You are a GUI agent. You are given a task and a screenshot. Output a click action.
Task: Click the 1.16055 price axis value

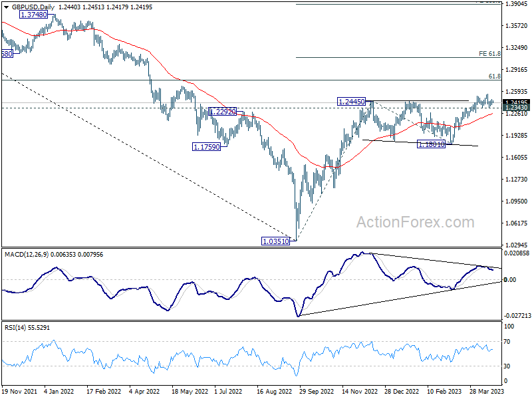(x=517, y=158)
